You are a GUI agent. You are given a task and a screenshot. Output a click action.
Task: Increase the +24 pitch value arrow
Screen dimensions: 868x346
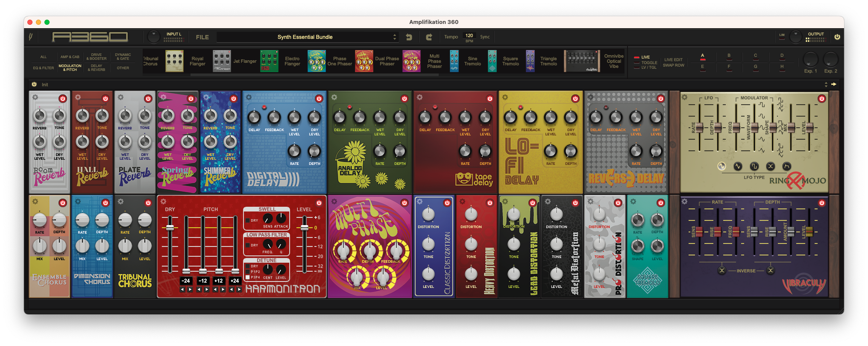click(239, 290)
